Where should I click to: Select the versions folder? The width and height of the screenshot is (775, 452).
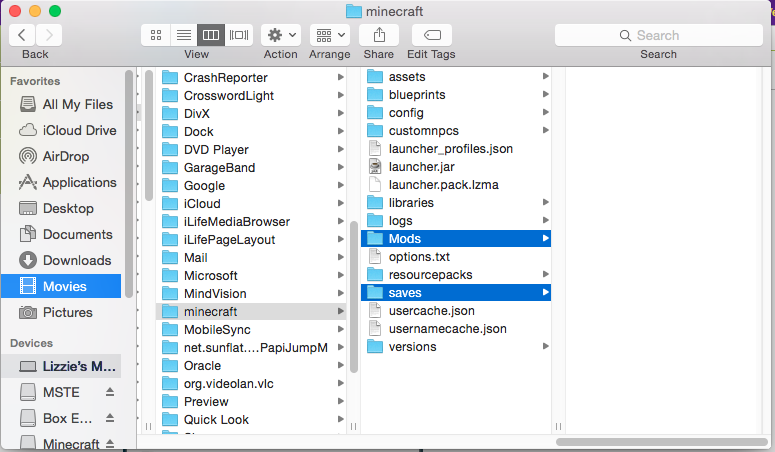(x=456, y=347)
